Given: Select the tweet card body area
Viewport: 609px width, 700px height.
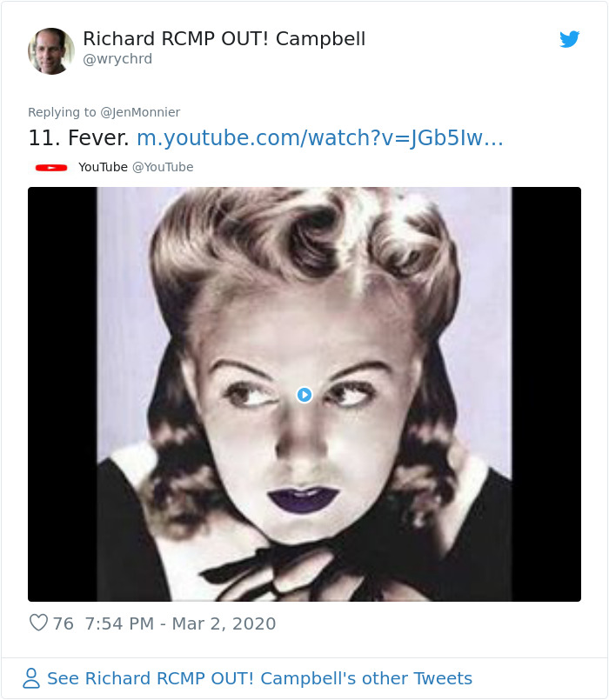Looking at the screenshot, I should pyautogui.click(x=304, y=348).
